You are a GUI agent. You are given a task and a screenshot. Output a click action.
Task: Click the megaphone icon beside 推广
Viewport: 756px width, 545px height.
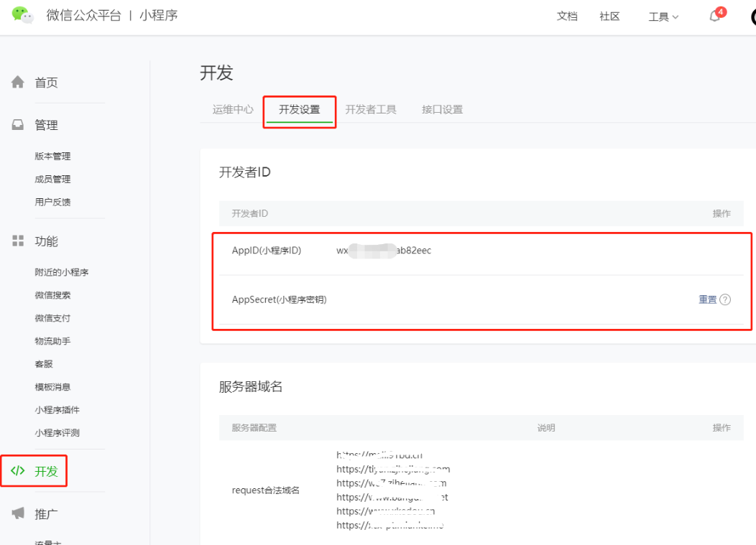point(18,513)
